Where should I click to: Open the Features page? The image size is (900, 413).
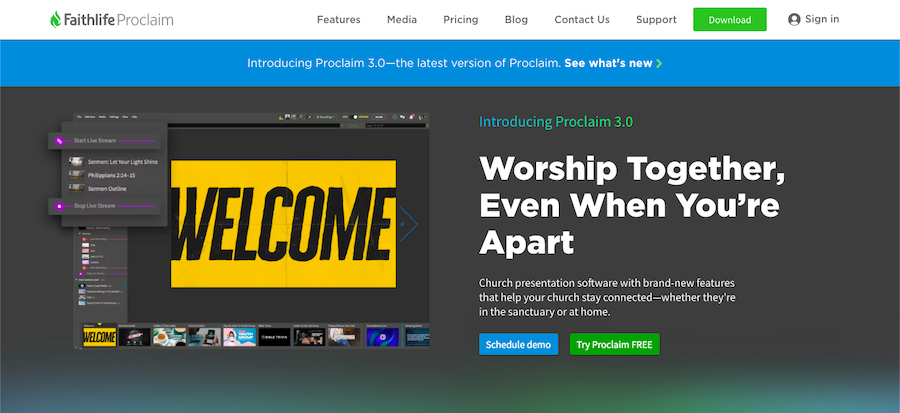(x=339, y=20)
